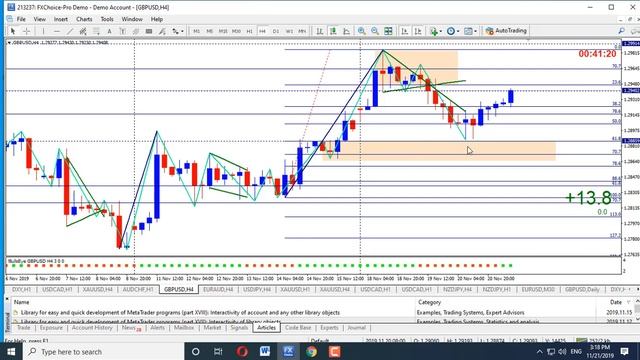Choose the equidistant channel tool
The height and width of the screenshot is (360, 640).
click(x=83, y=31)
